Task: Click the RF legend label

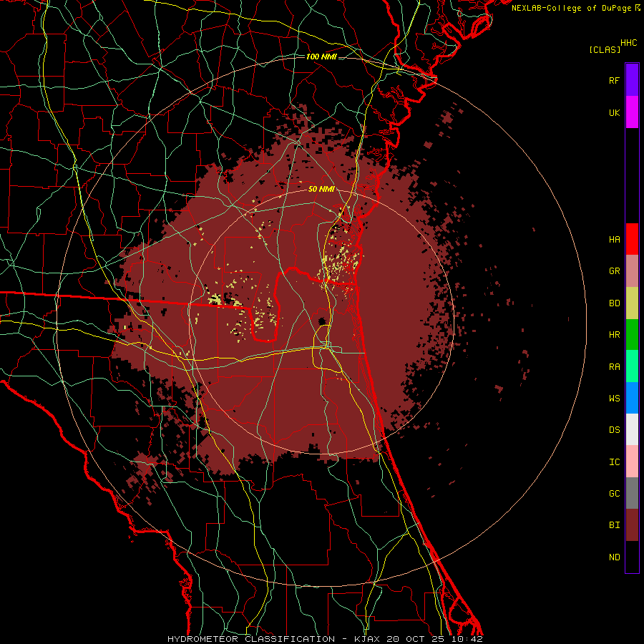Action: tap(614, 80)
